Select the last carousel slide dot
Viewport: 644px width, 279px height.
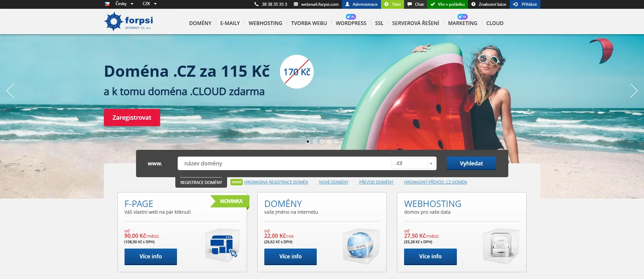(x=336, y=142)
